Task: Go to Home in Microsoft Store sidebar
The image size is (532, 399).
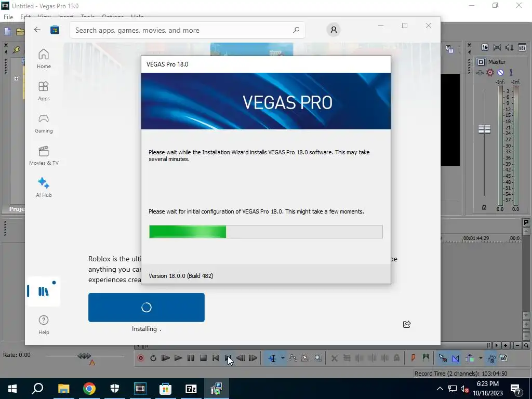Action: click(44, 59)
